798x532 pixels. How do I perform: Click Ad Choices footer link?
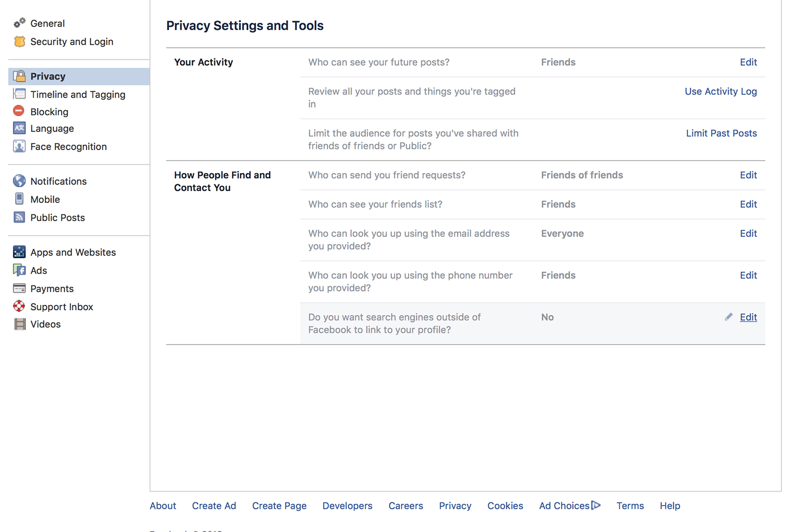(564, 506)
